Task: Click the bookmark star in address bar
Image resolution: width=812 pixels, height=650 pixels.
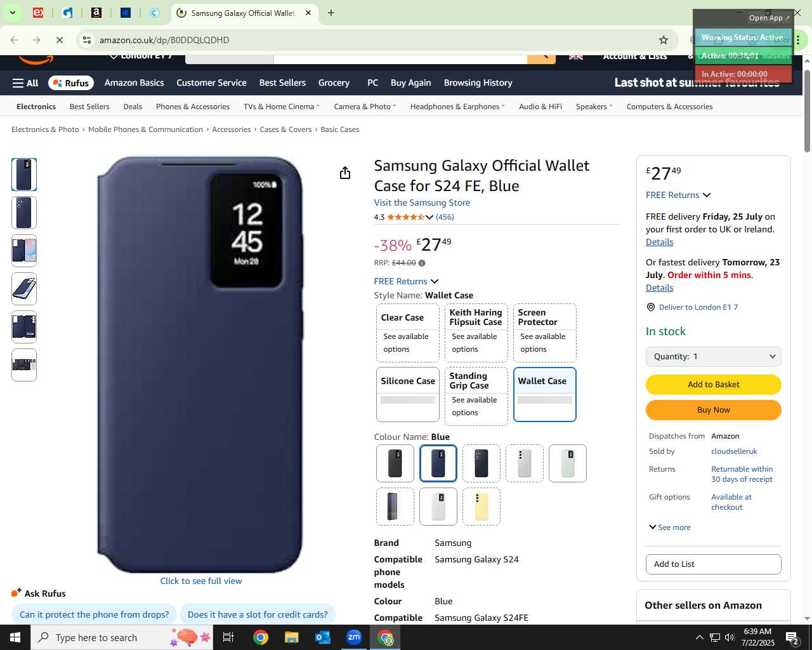Action: tap(664, 40)
